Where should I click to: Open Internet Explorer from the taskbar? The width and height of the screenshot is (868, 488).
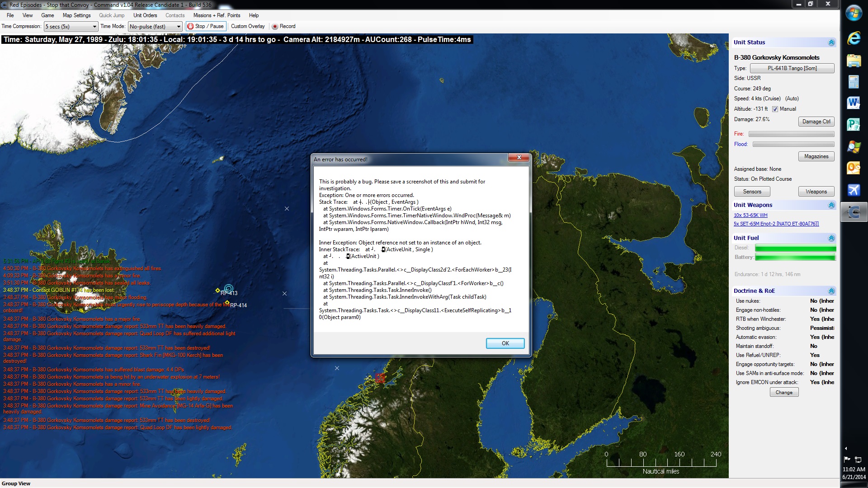854,38
